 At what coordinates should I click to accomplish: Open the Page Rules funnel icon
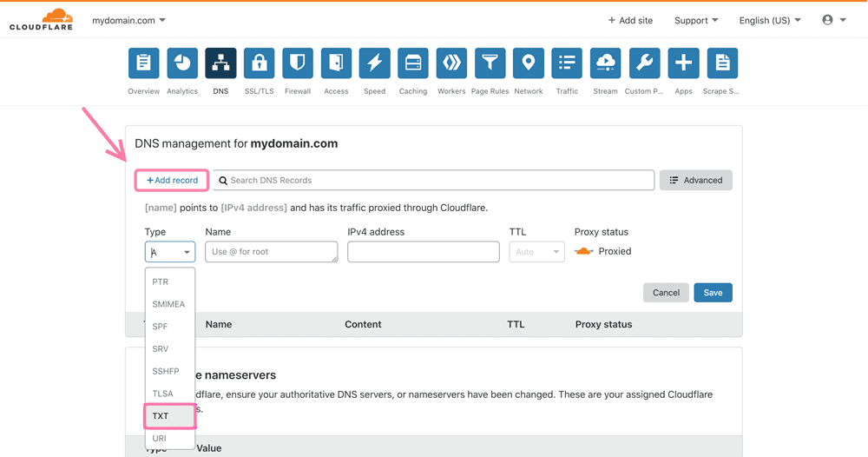(x=490, y=63)
